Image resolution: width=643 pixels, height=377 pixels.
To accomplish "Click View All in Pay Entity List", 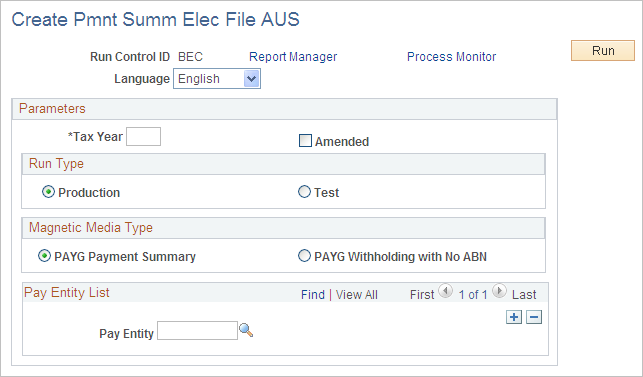I will pyautogui.click(x=357, y=295).
